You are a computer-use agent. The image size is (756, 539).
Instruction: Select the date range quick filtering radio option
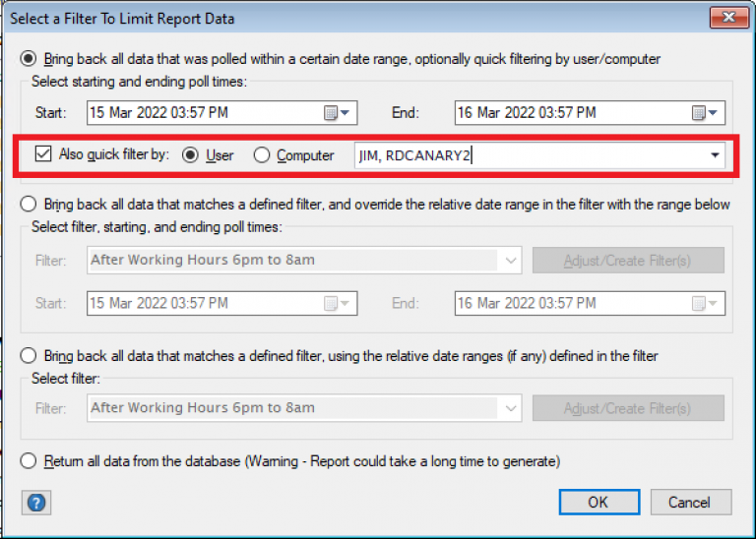pos(28,59)
